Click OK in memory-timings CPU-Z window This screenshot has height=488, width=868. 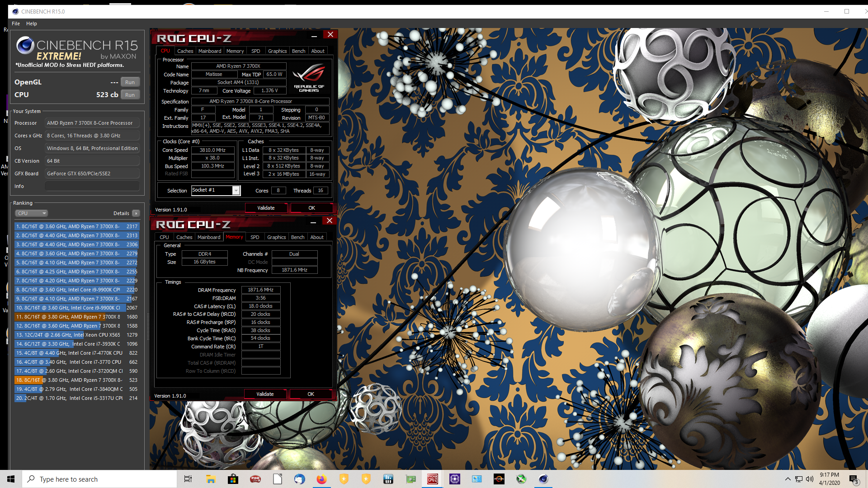click(x=311, y=394)
